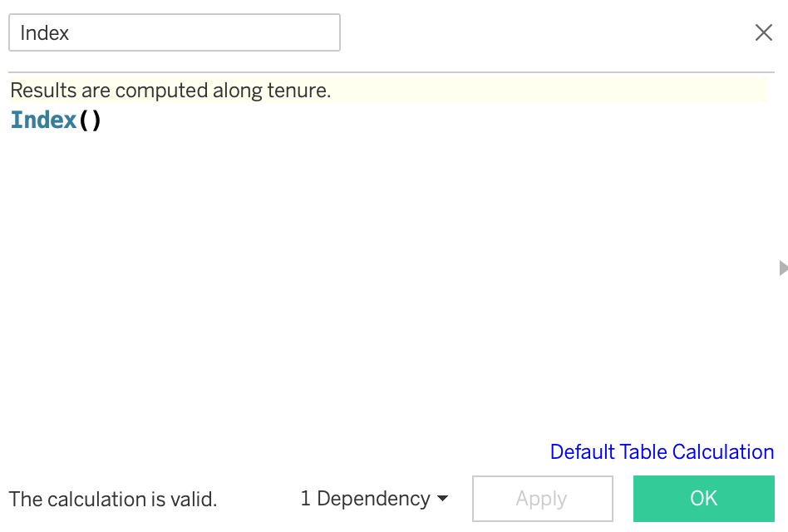Viewport: 788px width, 532px height.
Task: Click the blank formula editor area
Action: click(x=391, y=274)
